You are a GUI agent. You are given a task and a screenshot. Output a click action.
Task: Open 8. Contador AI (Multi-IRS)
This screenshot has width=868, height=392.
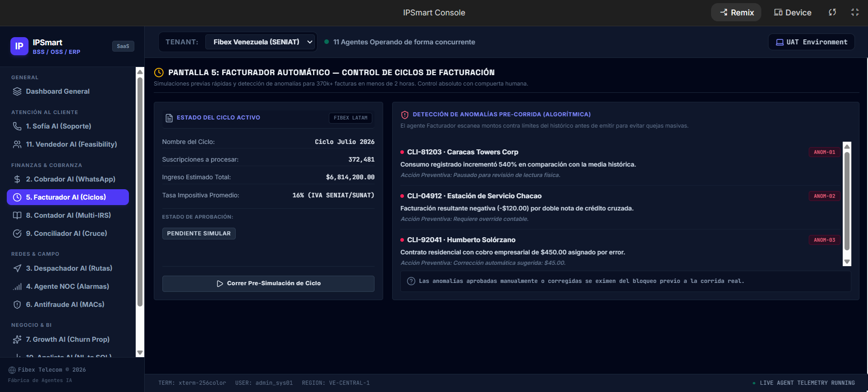(x=68, y=215)
